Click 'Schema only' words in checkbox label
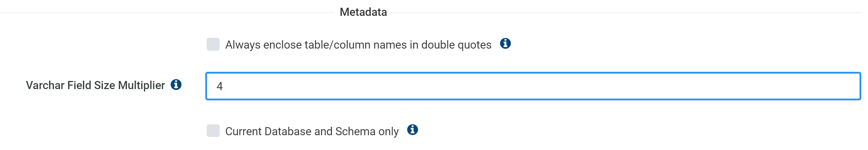 [x=367, y=131]
